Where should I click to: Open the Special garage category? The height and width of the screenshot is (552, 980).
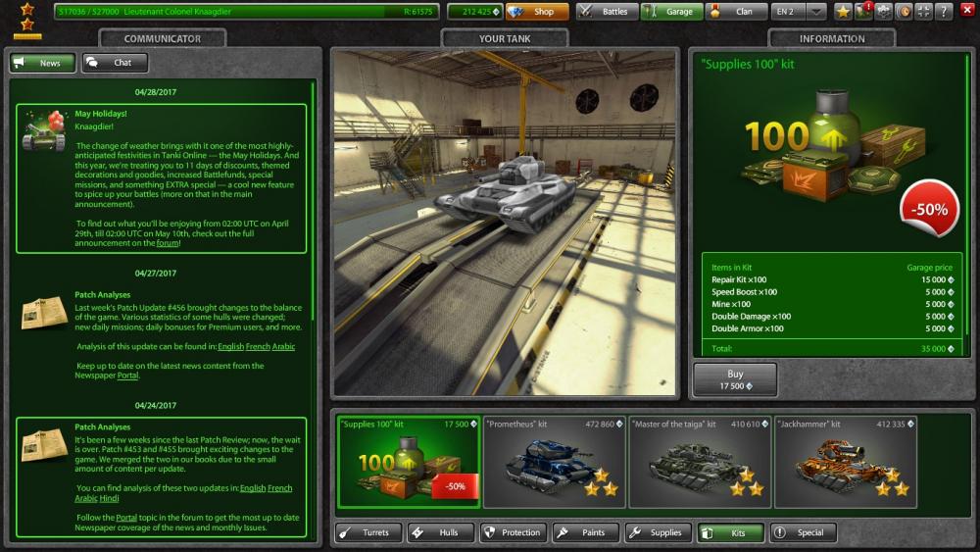pos(803,532)
